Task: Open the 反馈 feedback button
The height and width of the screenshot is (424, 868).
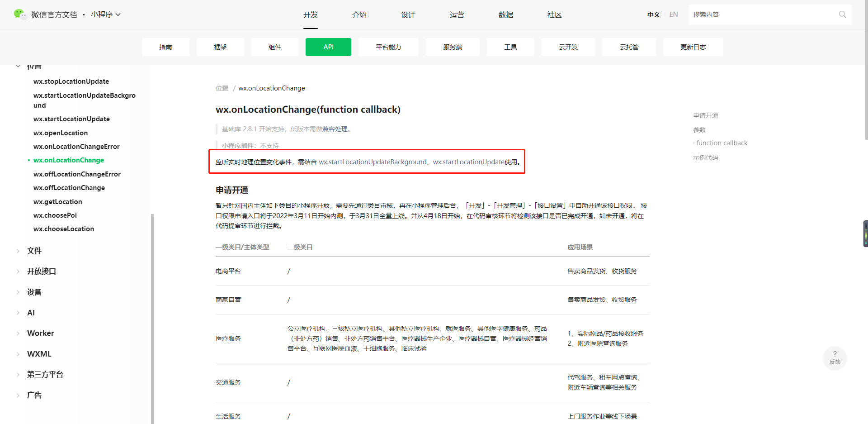Action: coord(835,358)
